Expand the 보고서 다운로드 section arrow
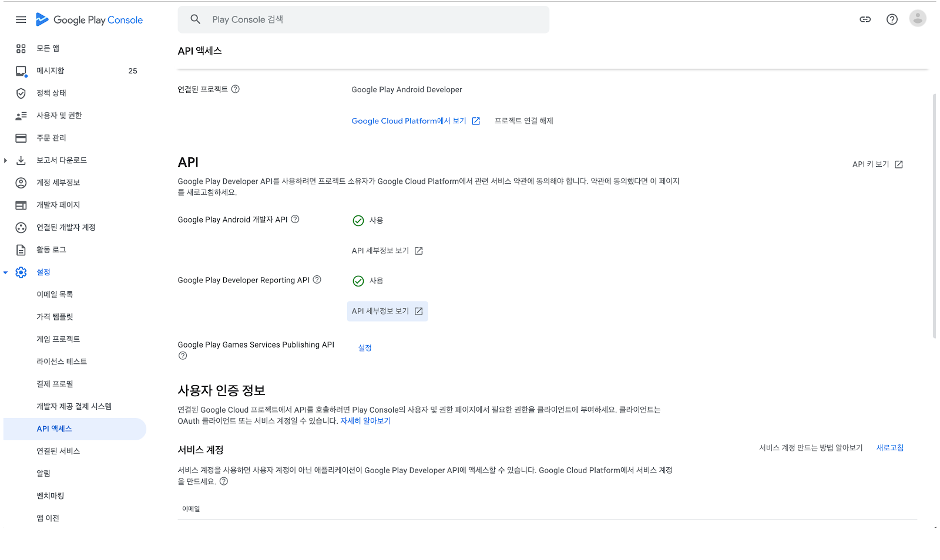The image size is (940, 560). (x=5, y=160)
